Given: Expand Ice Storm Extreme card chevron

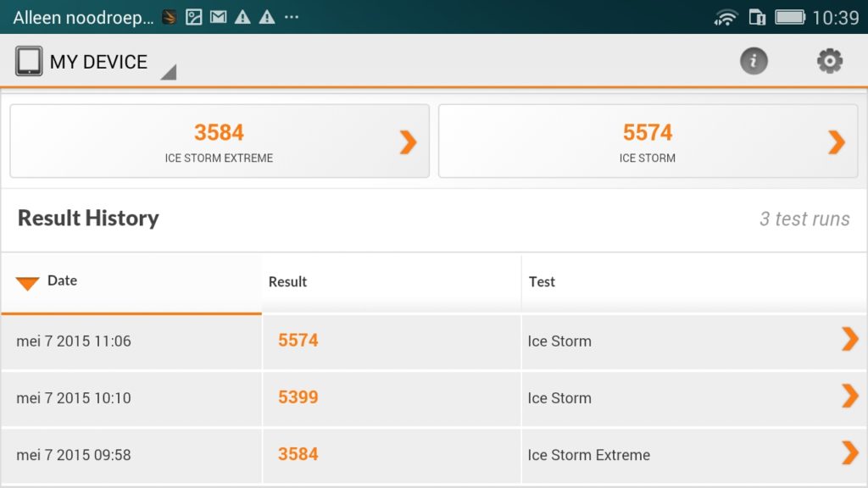Looking at the screenshot, I should pos(408,142).
